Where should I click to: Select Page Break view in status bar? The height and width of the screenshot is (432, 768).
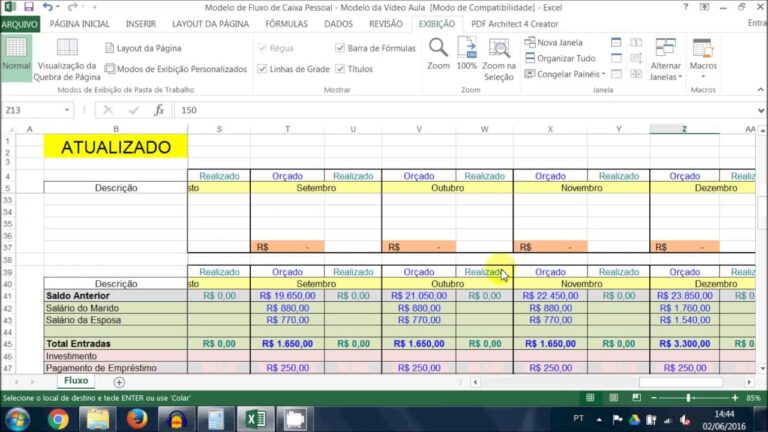point(636,398)
